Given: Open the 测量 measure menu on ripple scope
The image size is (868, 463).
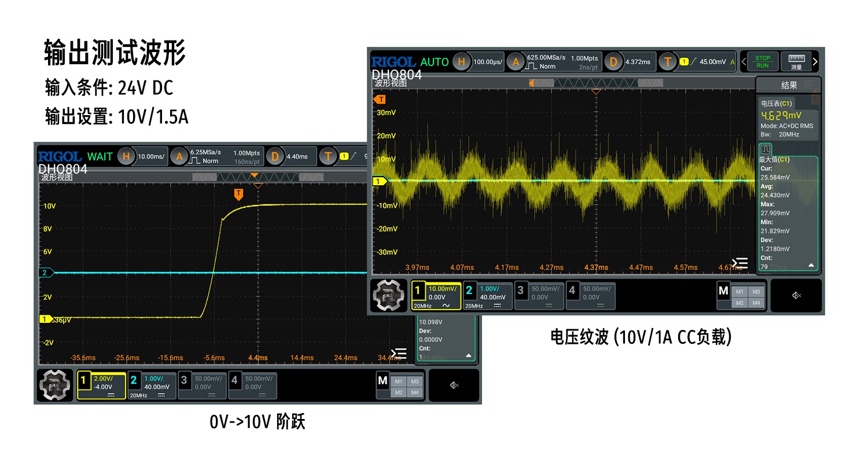Looking at the screenshot, I should pyautogui.click(x=796, y=61).
